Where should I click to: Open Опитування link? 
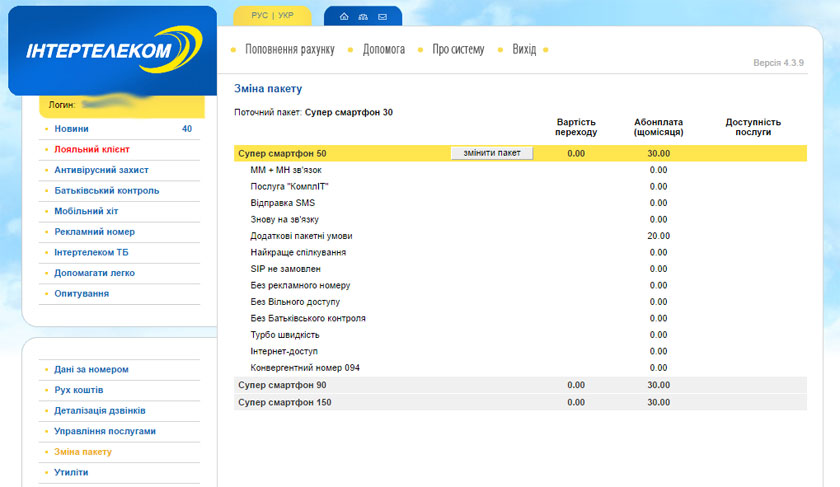point(81,294)
